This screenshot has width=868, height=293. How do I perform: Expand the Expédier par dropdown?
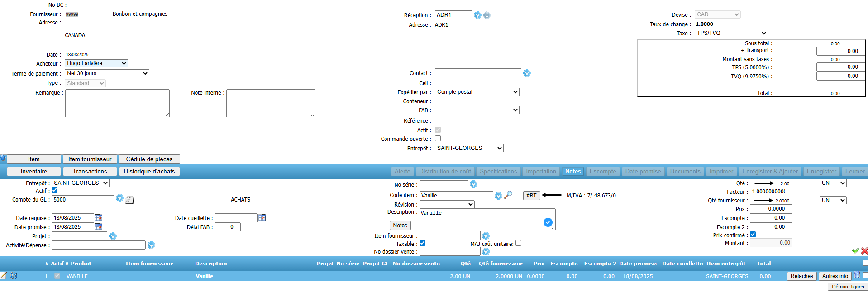tap(477, 92)
